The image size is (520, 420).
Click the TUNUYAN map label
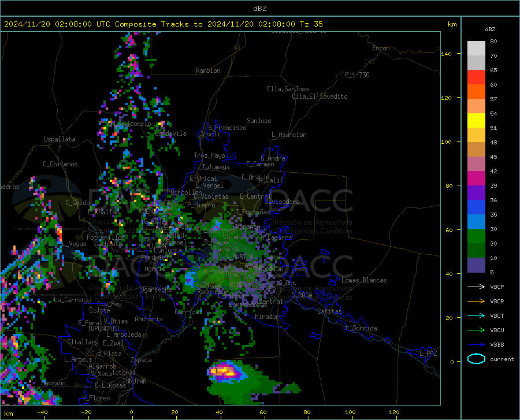(134, 381)
